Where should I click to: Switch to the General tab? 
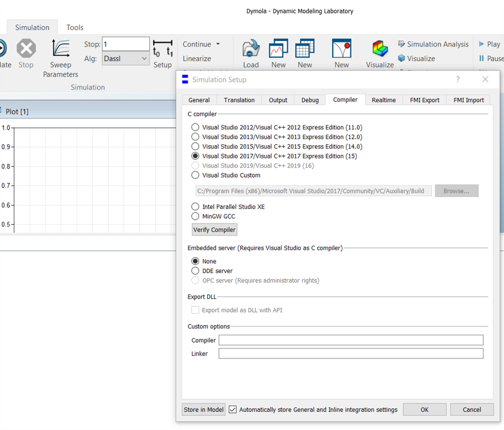[199, 100]
